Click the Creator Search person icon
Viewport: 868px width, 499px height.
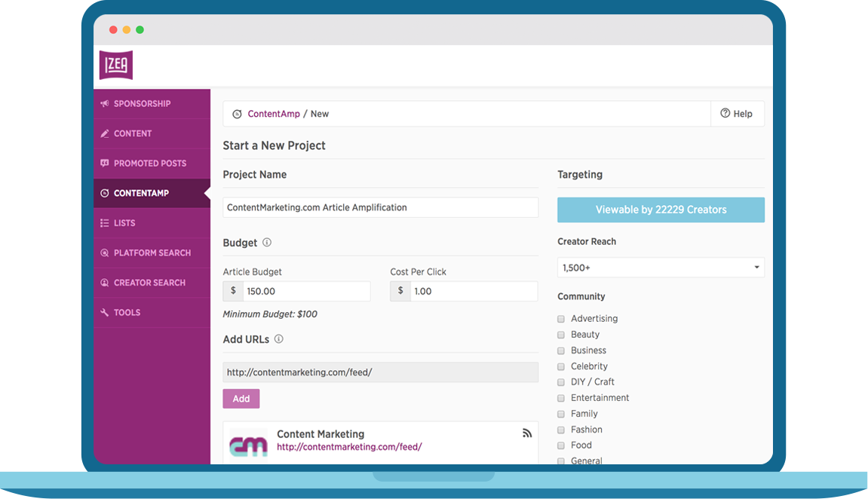tap(105, 283)
